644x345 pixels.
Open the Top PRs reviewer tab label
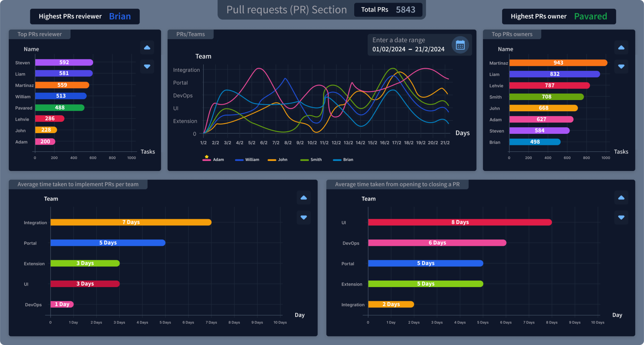coord(39,34)
